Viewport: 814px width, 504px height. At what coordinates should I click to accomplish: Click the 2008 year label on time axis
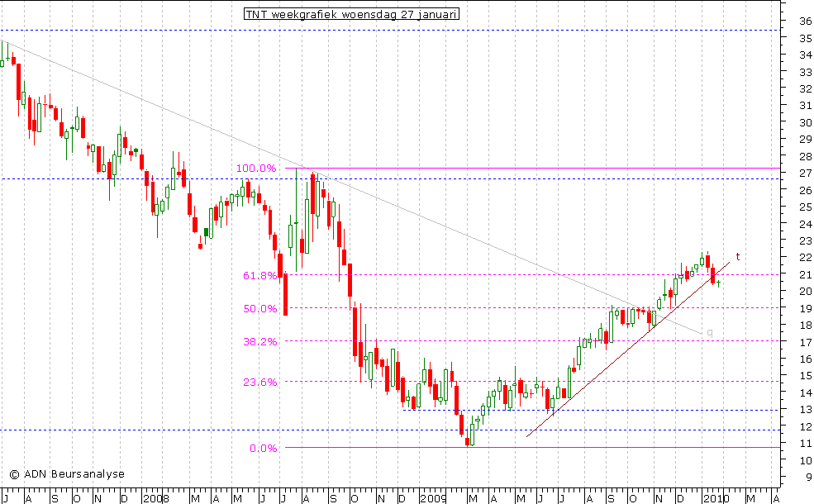click(155, 499)
